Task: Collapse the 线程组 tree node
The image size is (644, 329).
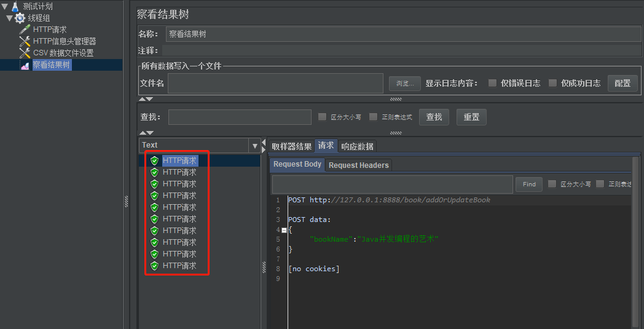Action: pyautogui.click(x=9, y=18)
